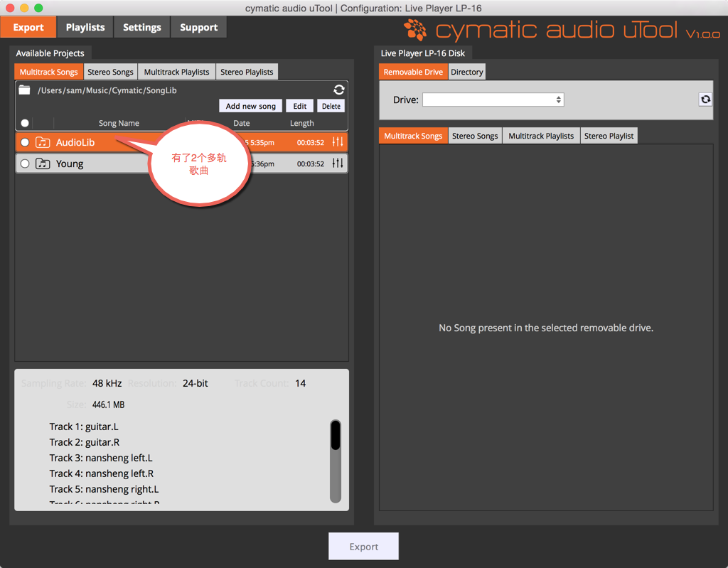Click the No Song present message

(546, 328)
